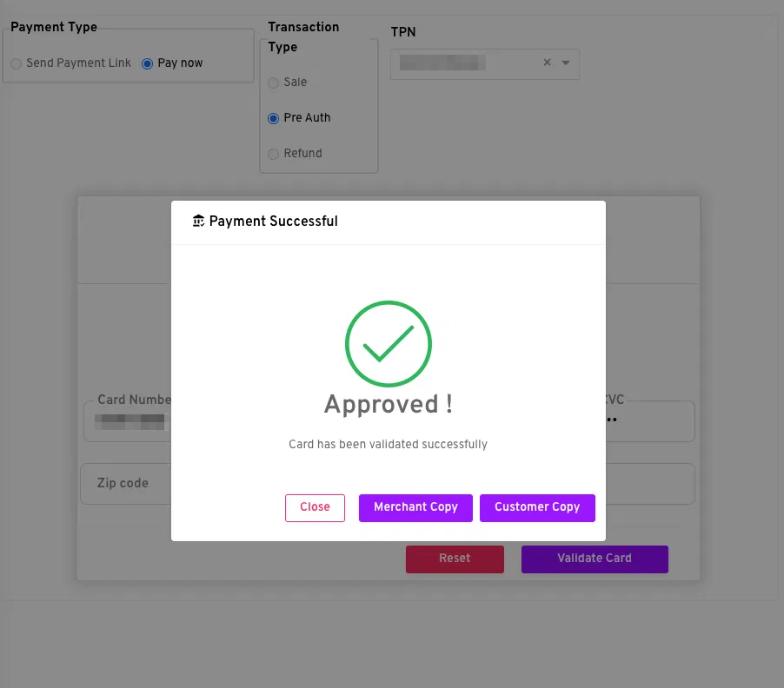Viewport: 784px width, 688px height.
Task: Choose Refund as the transaction type
Action: pyautogui.click(x=274, y=154)
